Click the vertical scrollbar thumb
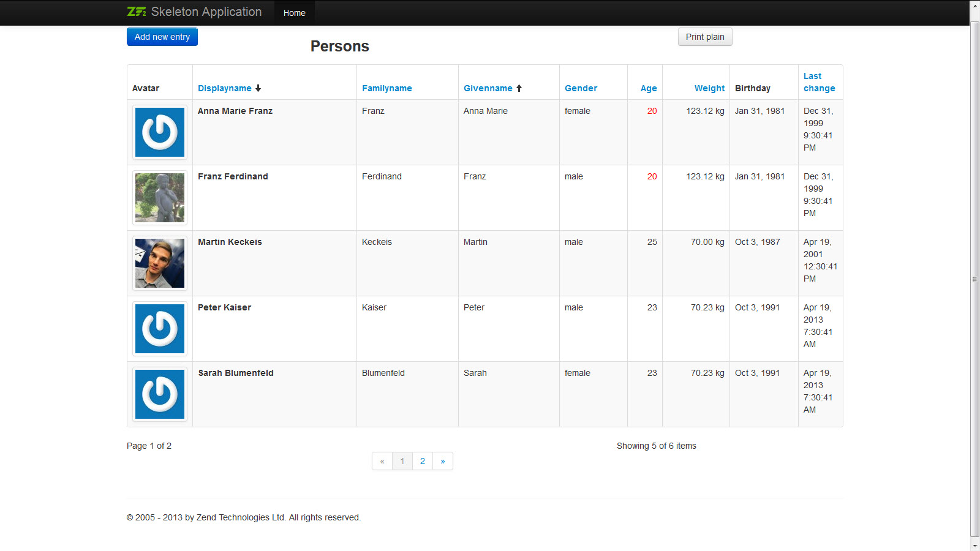Viewport: 980px width, 551px height. click(x=975, y=279)
